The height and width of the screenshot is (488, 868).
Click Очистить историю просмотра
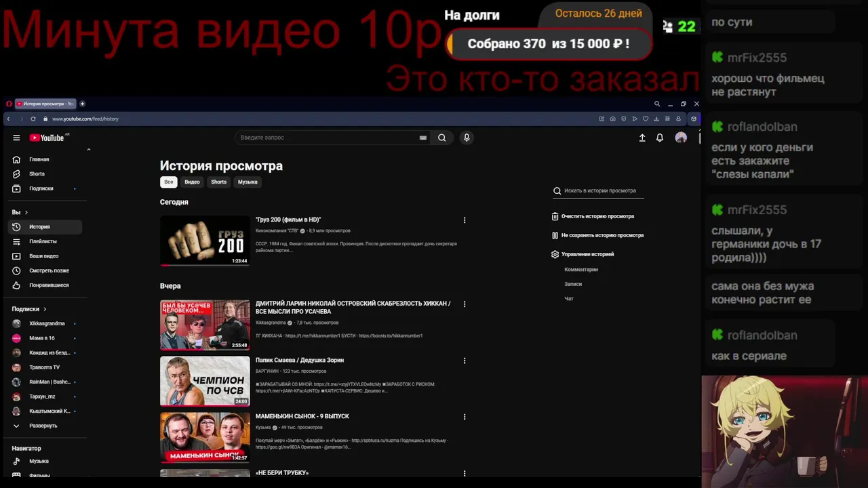point(597,216)
